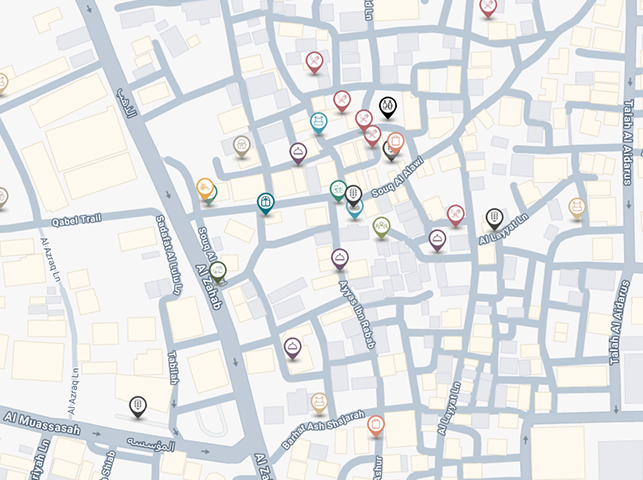Click the tan marker above Barhat Ash Shajarah
The image size is (643, 480).
(319, 402)
